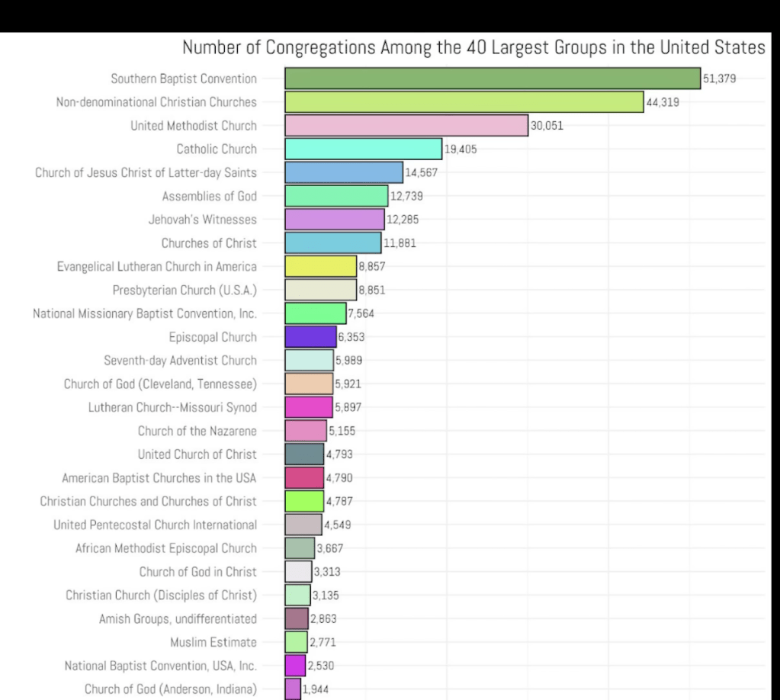Click the Churches of Christ axis label
Viewport: 780px width, 700px height.
coord(208,243)
